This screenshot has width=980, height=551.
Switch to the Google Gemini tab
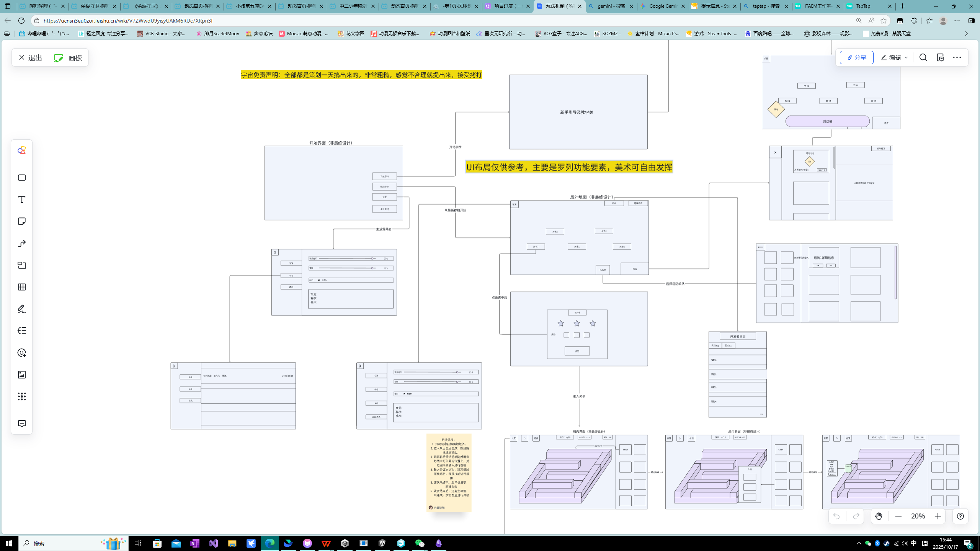pos(663,6)
